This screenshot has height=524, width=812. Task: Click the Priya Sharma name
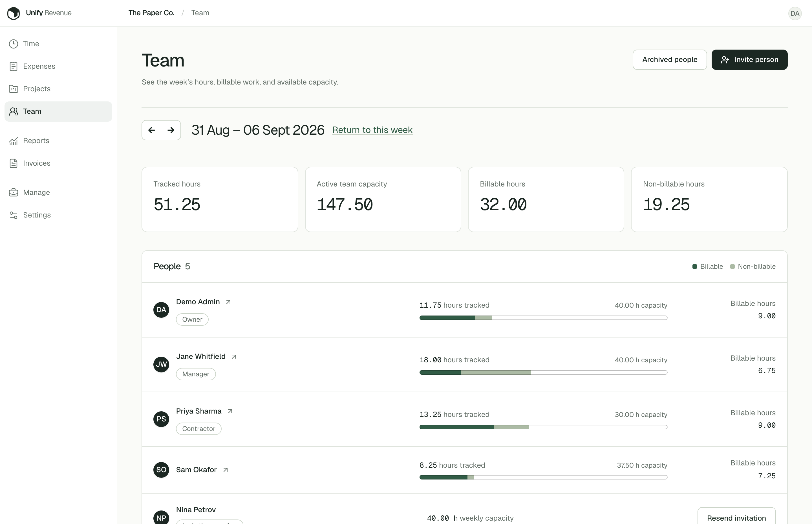199,411
